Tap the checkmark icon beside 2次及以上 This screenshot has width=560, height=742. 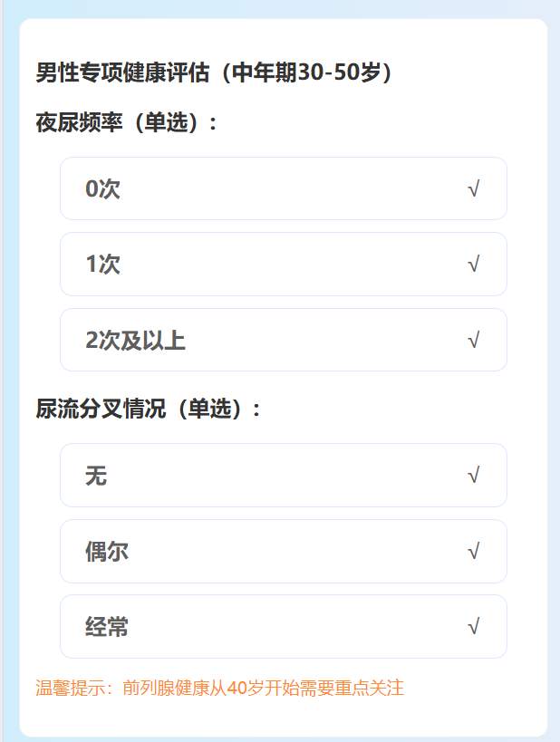[474, 341]
